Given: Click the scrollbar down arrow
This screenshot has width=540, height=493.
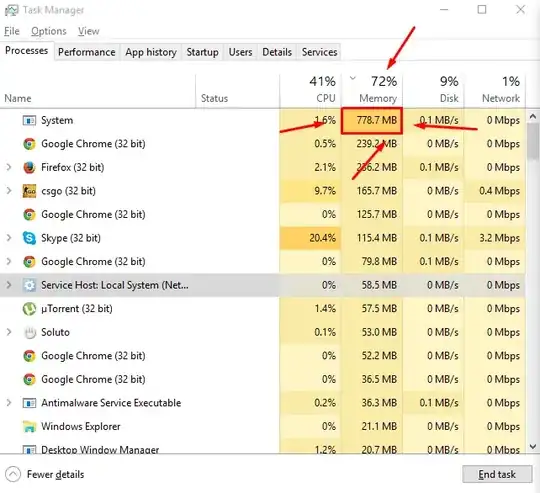Looking at the screenshot, I should [533, 447].
